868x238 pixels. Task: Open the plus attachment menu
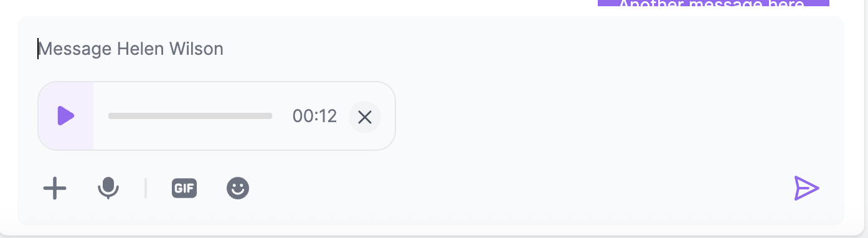point(55,188)
